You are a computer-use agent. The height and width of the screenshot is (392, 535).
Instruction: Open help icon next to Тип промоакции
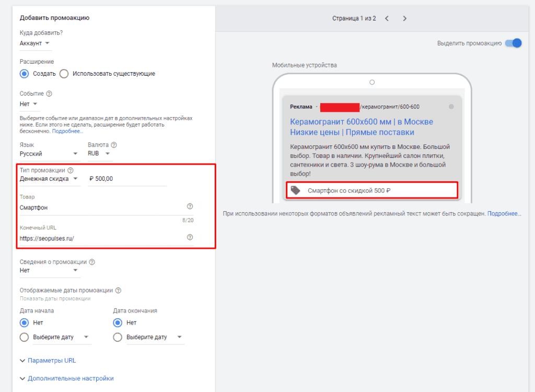coord(71,170)
